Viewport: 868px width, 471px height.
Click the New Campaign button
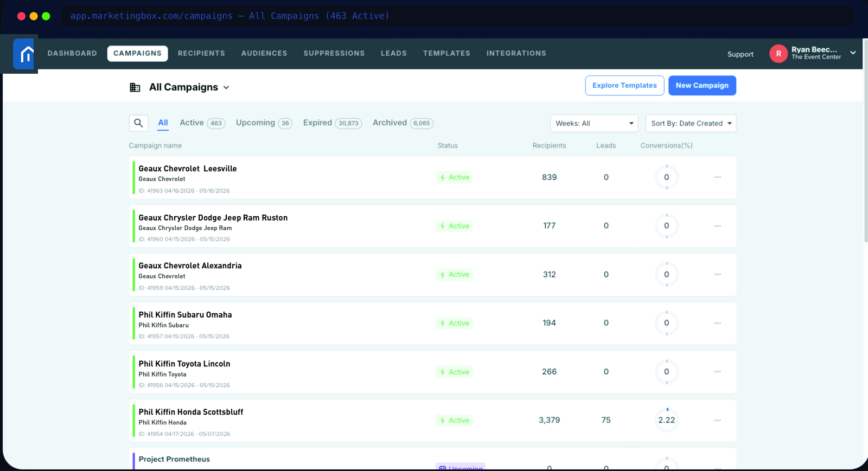[702, 86]
